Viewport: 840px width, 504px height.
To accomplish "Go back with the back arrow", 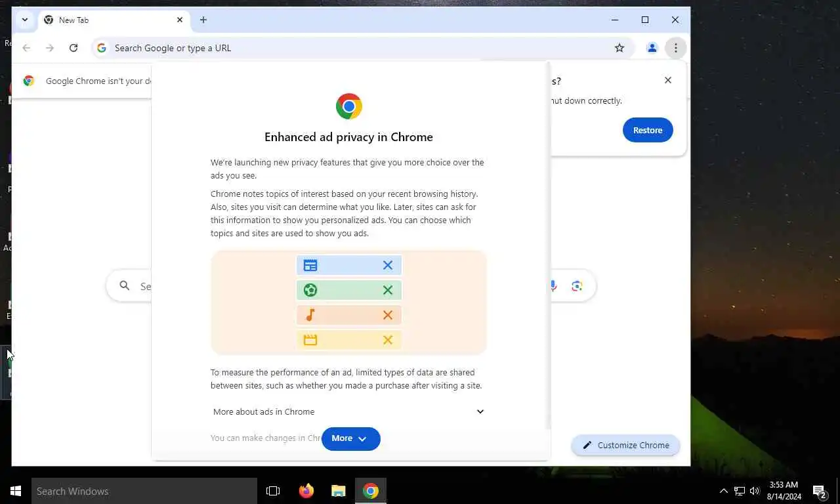I will point(26,48).
